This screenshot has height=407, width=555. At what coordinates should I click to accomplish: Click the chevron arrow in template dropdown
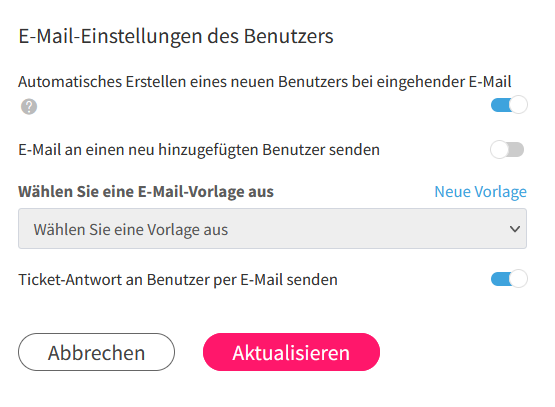point(515,229)
